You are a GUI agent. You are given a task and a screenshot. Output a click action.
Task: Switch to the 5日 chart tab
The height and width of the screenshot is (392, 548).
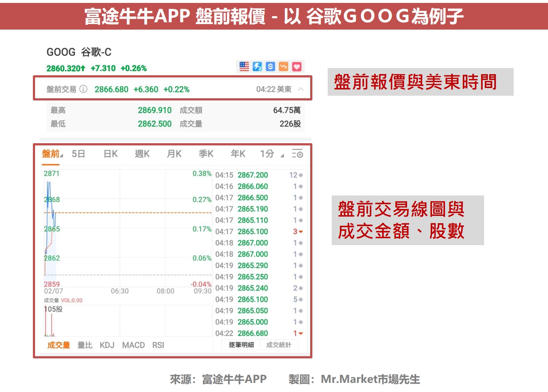pos(78,154)
